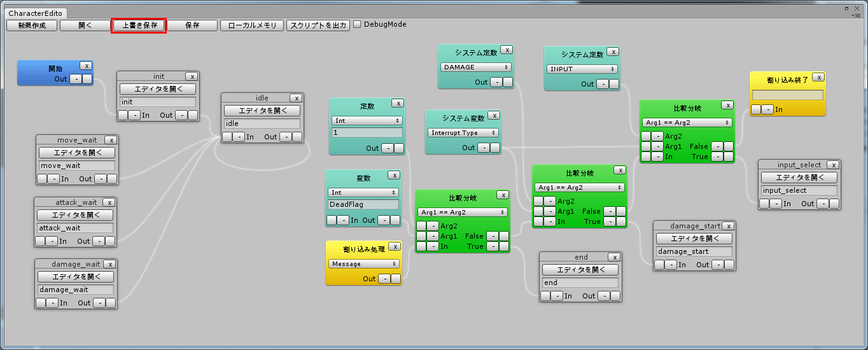Click the 上書き保存 button

139,25
